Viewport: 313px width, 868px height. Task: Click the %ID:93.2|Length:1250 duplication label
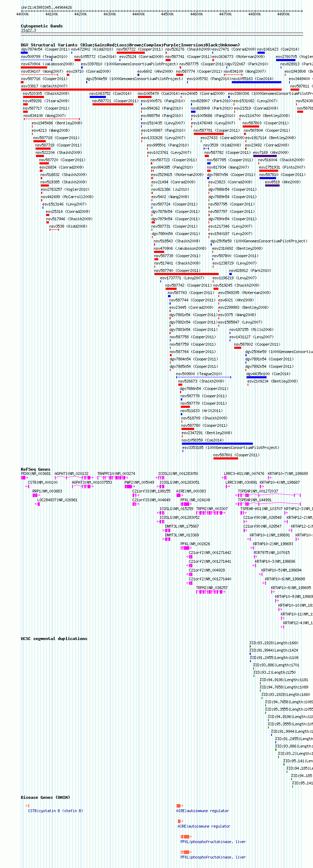pos(274,672)
